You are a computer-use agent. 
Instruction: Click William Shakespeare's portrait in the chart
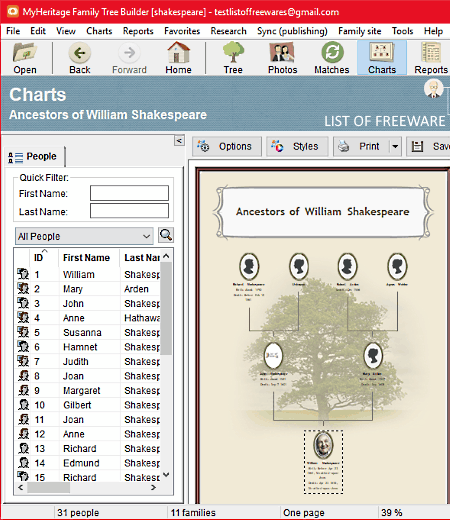(x=323, y=445)
